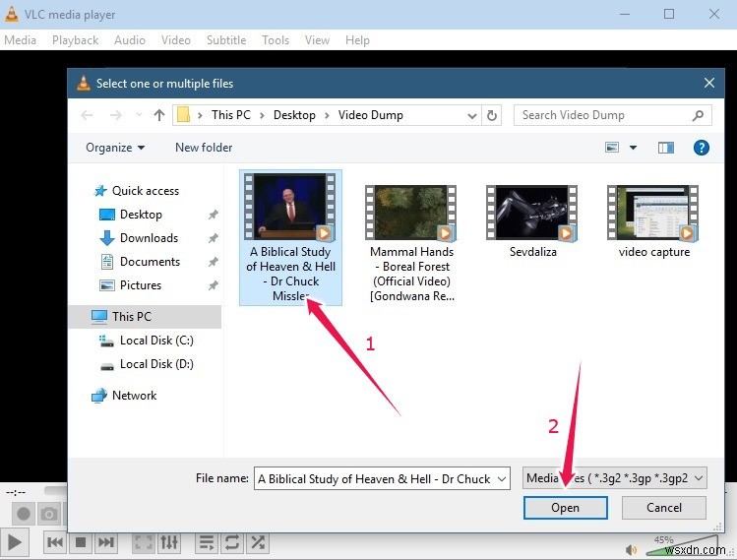737x560 pixels.
Task: Click Video Dump in address path
Action: pos(370,115)
